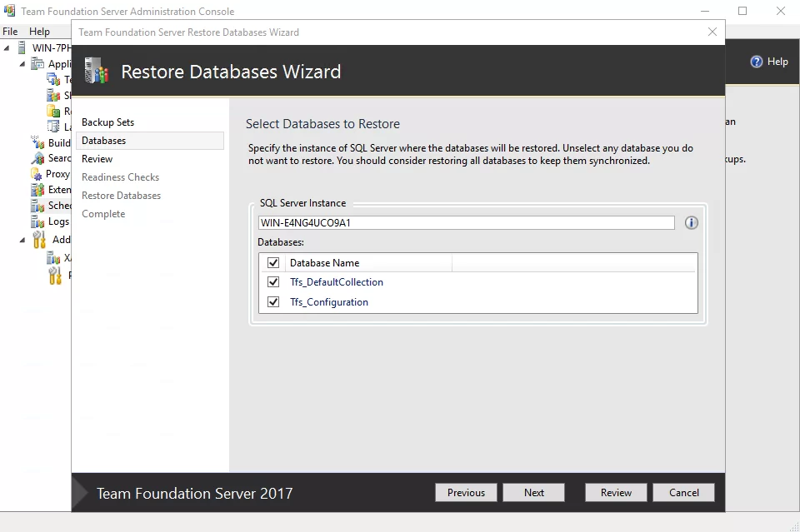Select the Proxy node icon in tree
This screenshot has width=800, height=532.
[x=37, y=175]
